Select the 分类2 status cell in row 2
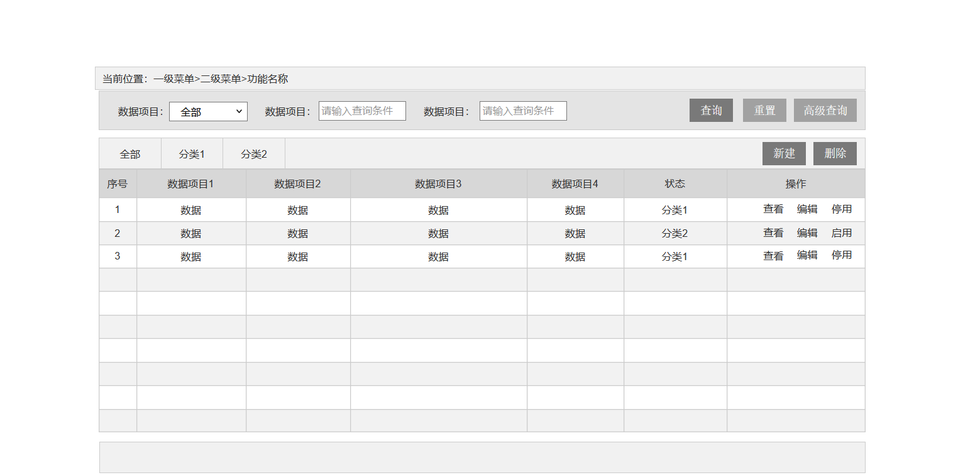Screen dimensions: 980x475 pyautogui.click(x=675, y=234)
